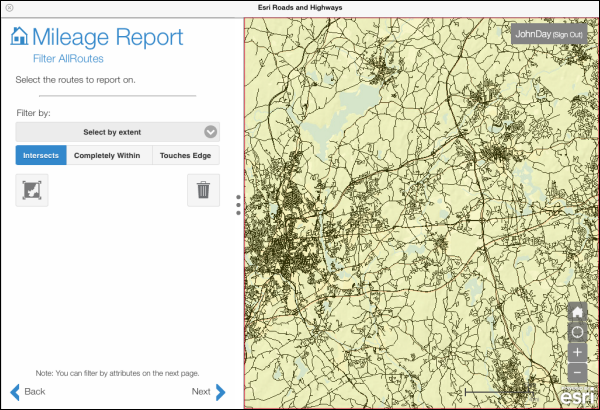Click the JohnDay user name
Viewport: 600px width, 410px height.
(533, 34)
